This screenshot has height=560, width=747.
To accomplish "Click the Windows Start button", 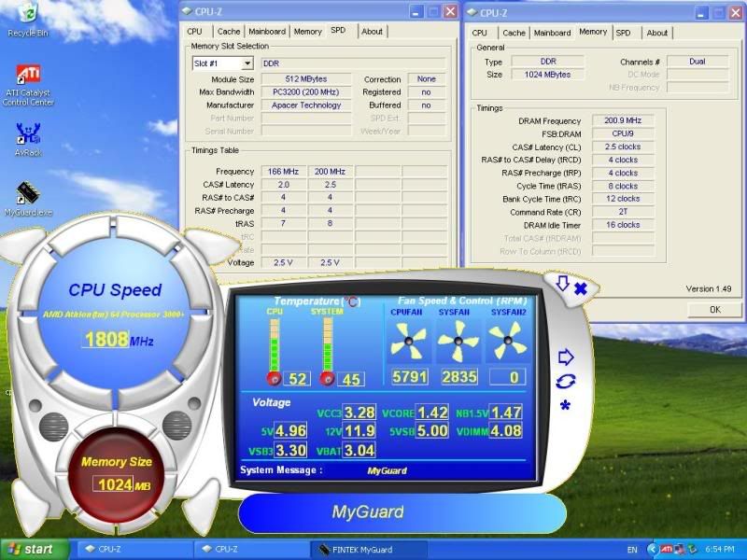I will coord(35,549).
